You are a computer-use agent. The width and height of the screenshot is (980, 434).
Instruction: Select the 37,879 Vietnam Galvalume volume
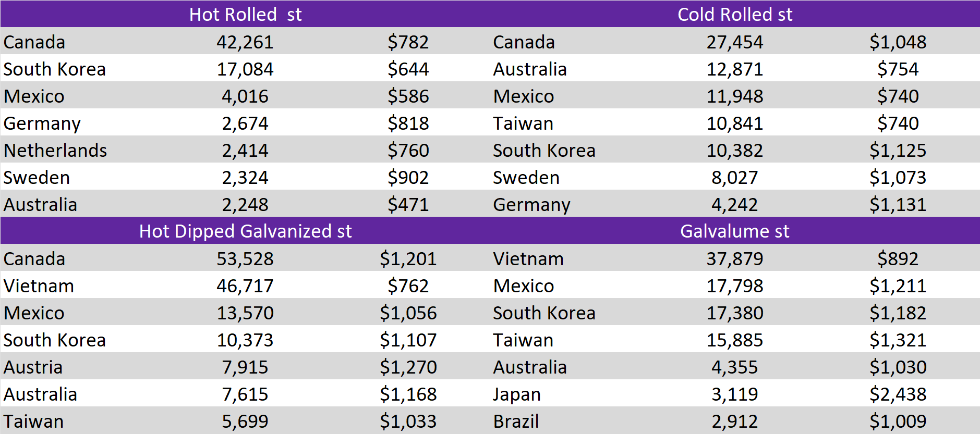point(734,258)
